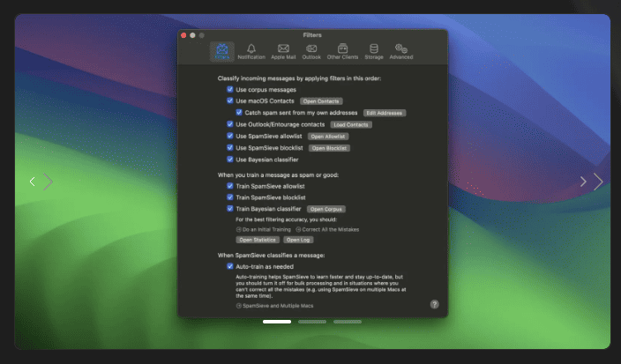This screenshot has width=621, height=364.
Task: Open the Apple Mail settings pane
Action: (283, 51)
